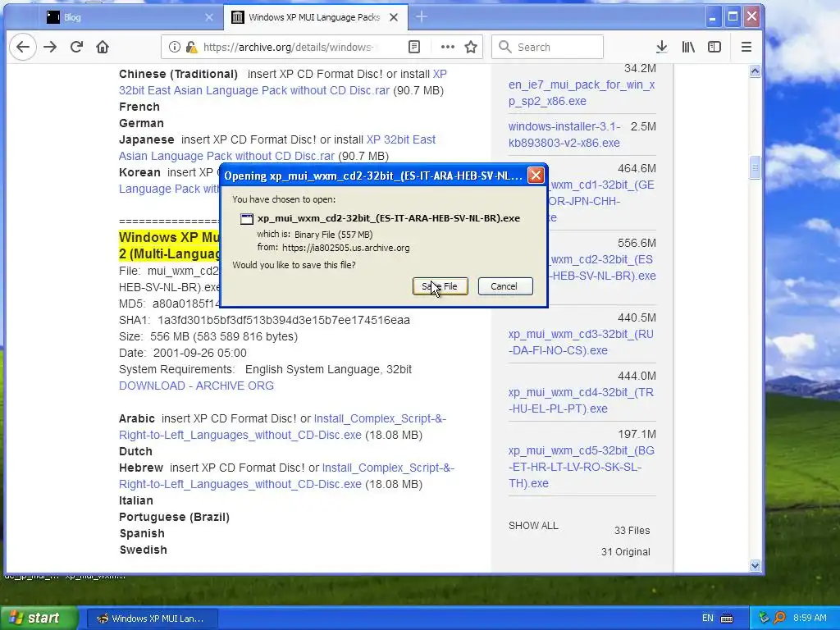Open en_ie7_mui_pack_for_win_xp_sp2_x86.exe link
This screenshot has height=630, width=840.
point(582,93)
